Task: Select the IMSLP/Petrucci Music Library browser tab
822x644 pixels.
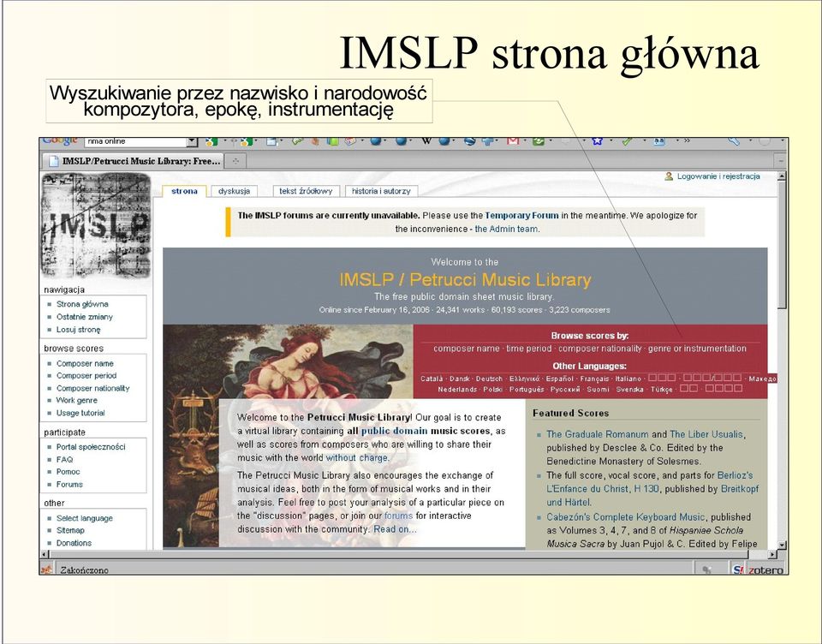Action: tap(134, 161)
